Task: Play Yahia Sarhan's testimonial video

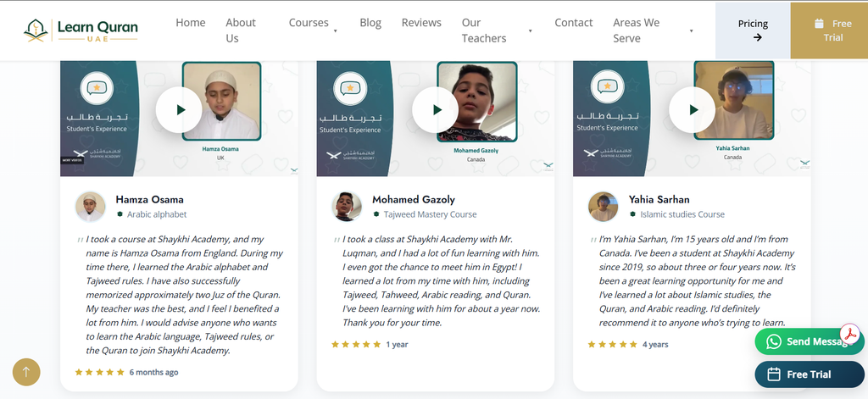Action: (692, 109)
